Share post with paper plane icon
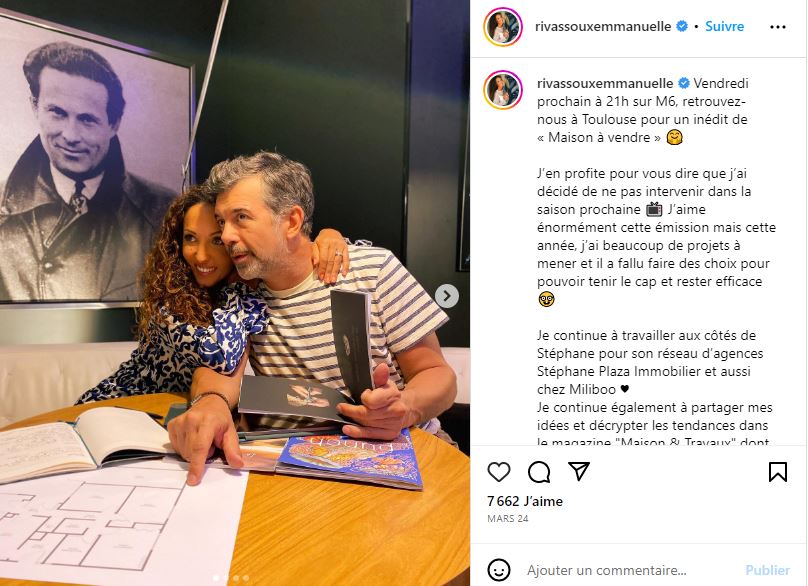This screenshot has height=586, width=808. [579, 471]
